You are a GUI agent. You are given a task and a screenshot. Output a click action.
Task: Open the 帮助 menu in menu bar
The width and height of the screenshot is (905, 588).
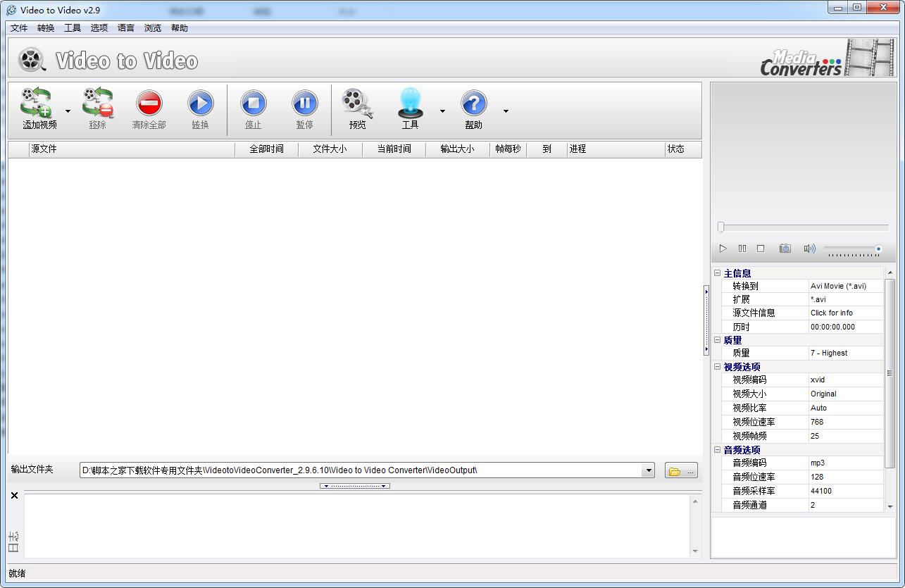[x=180, y=28]
